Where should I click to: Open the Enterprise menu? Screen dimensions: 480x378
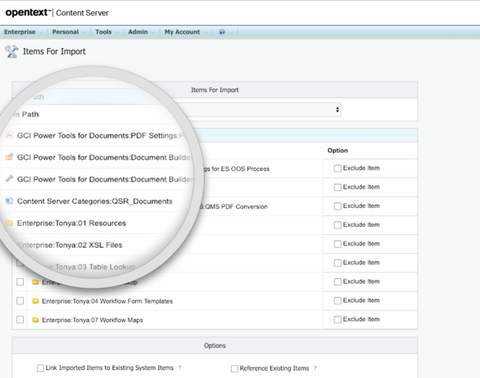coord(20,32)
